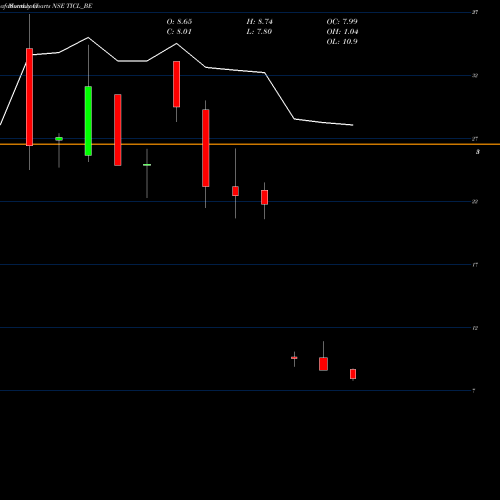
Task: Click the "OC: 7.99" reading
Action: click(342, 22)
